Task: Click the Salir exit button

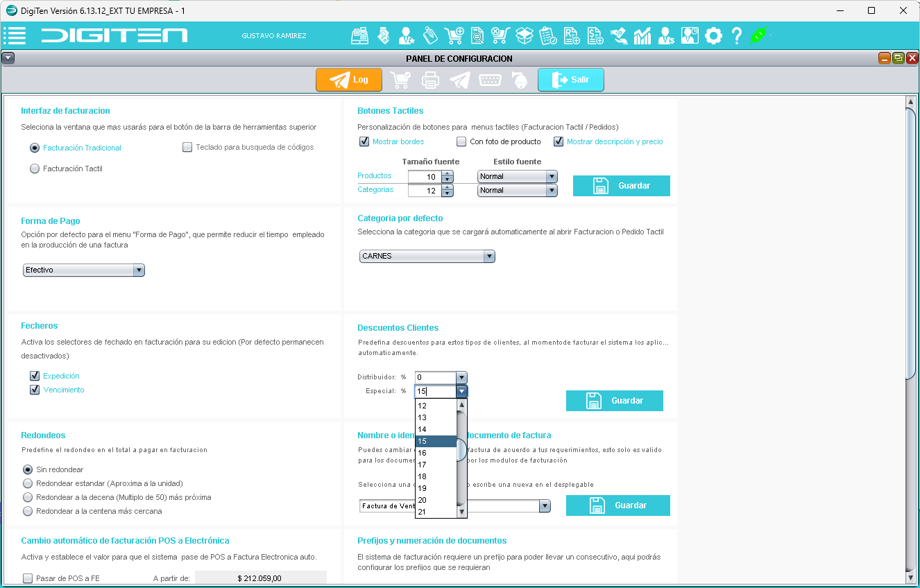Action: tap(571, 80)
